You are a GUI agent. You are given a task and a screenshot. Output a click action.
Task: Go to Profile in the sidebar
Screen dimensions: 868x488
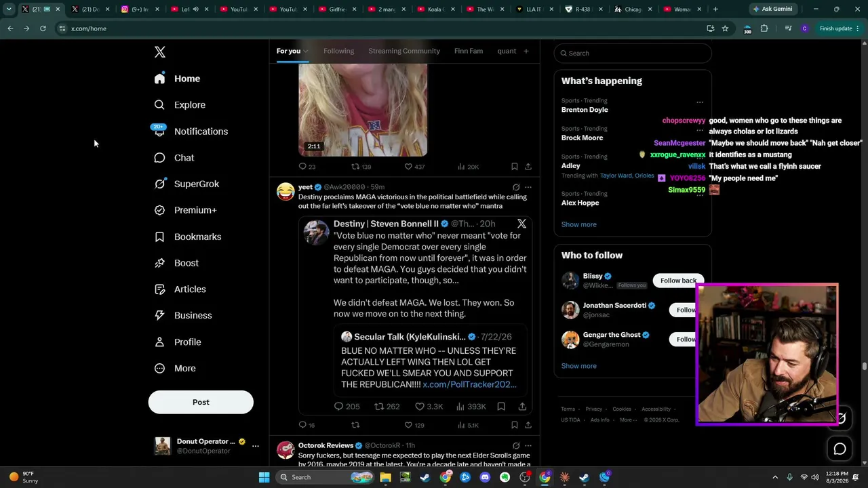178,342
